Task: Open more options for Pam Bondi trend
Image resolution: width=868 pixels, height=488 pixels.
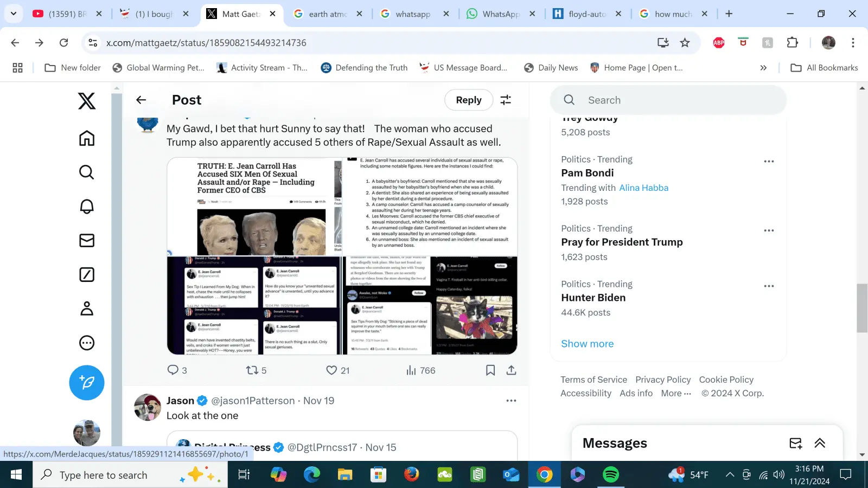Action: (769, 162)
